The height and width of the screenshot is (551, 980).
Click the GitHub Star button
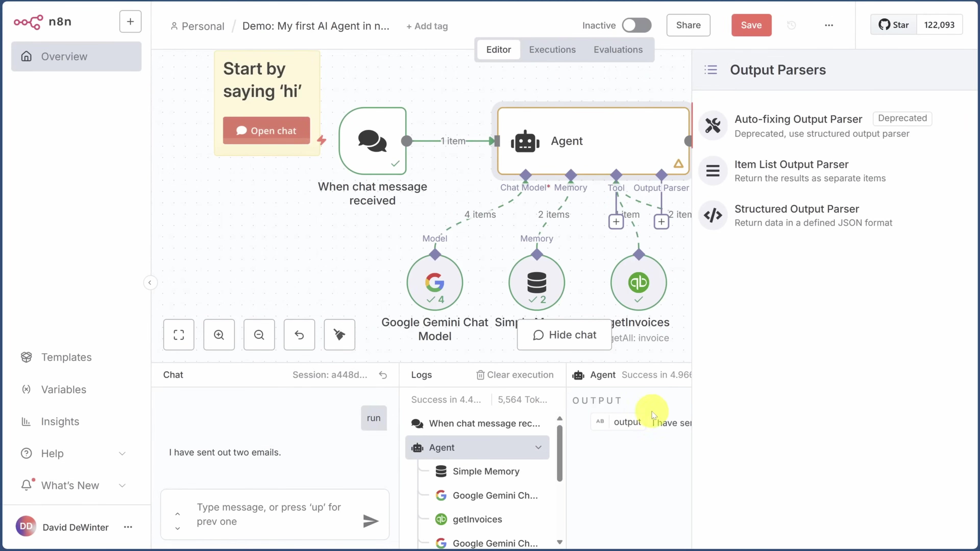(894, 25)
